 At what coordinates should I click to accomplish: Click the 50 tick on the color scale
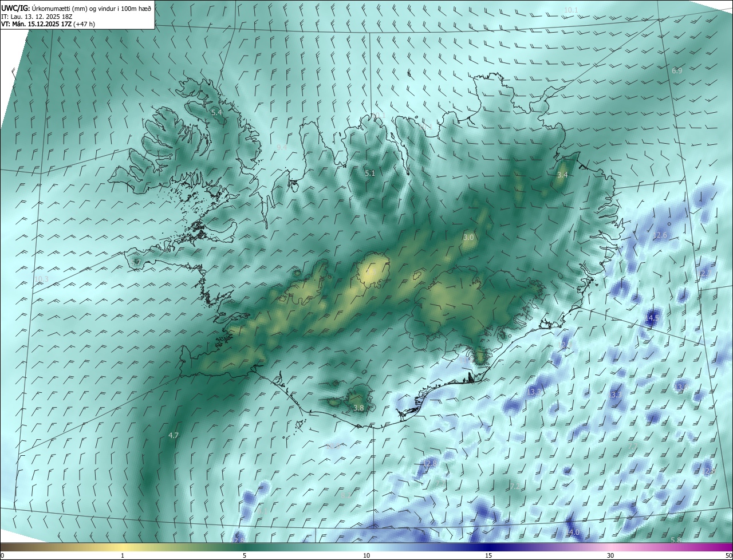click(x=728, y=555)
